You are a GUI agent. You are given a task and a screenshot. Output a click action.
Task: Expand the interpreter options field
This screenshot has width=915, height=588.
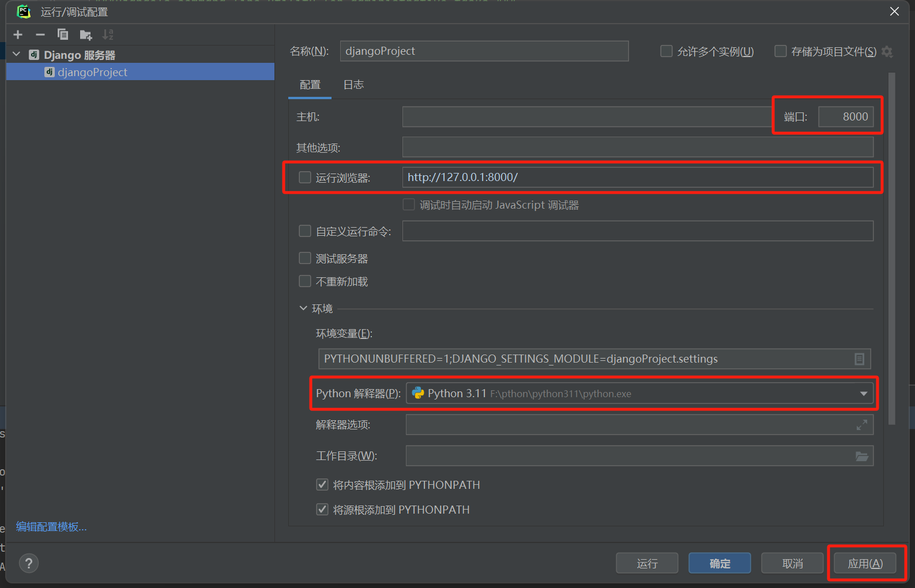[x=862, y=425]
